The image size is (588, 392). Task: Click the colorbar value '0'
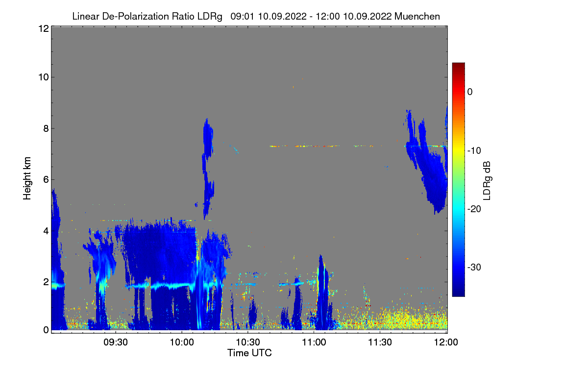click(x=470, y=92)
